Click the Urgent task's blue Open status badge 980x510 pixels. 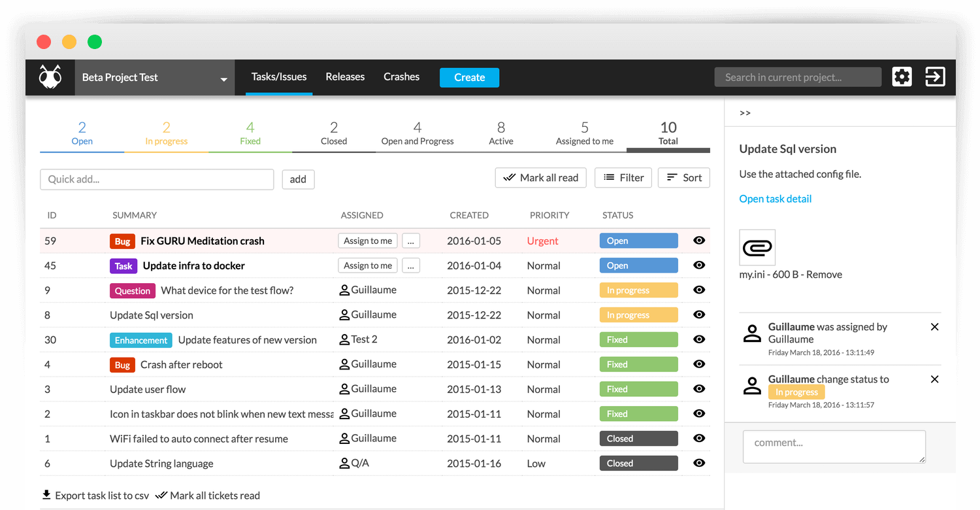pos(638,241)
